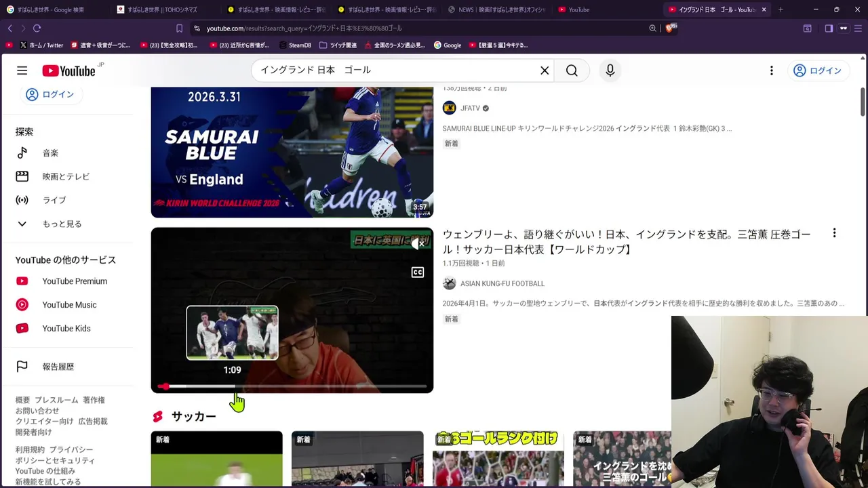The height and width of the screenshot is (488, 868).
Task: Click the クリエイター向け footer link
Action: 44,421
